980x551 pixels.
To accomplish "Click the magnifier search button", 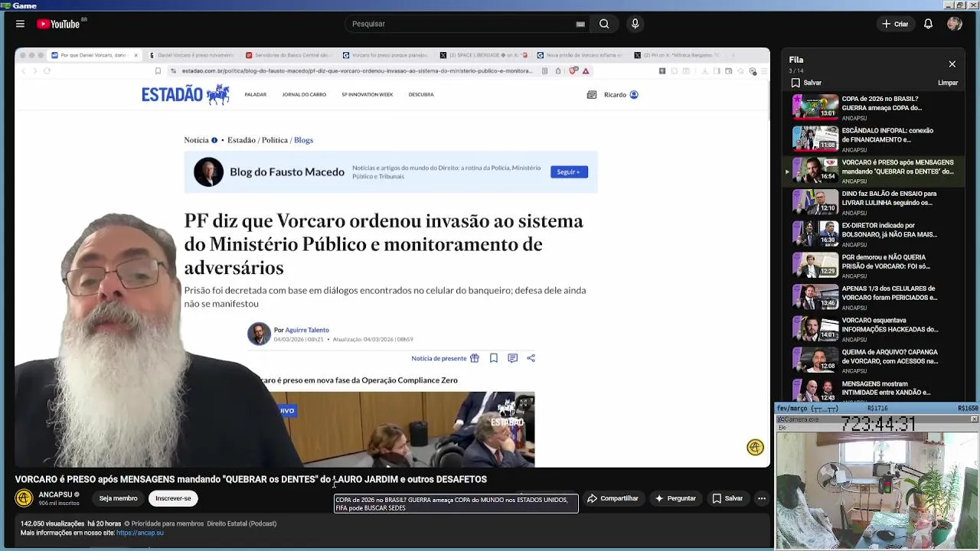I will tap(604, 24).
